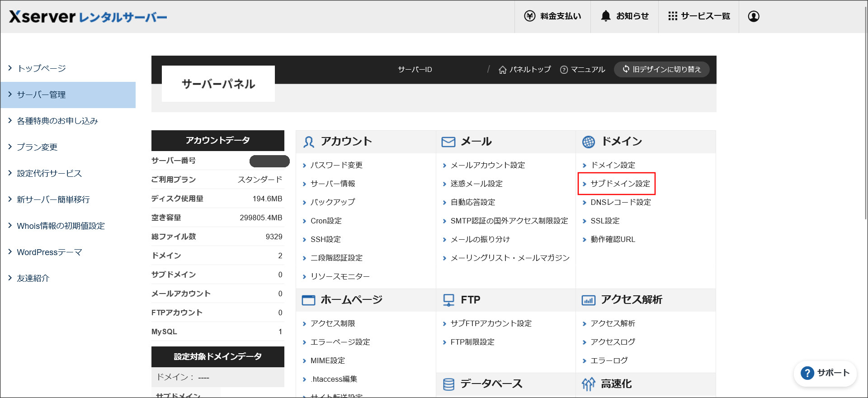
Task: Click the home icon beside パネルトップ
Action: pos(502,70)
